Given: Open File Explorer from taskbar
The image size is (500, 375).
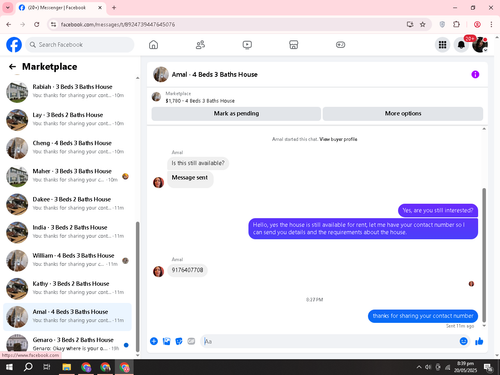Looking at the screenshot, I should click(x=67, y=367).
